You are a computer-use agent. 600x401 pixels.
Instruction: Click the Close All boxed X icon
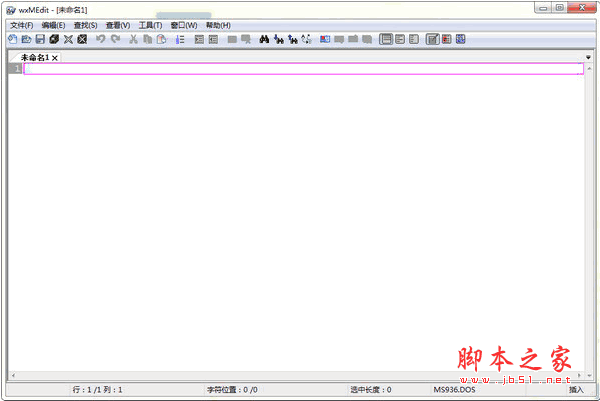82,39
